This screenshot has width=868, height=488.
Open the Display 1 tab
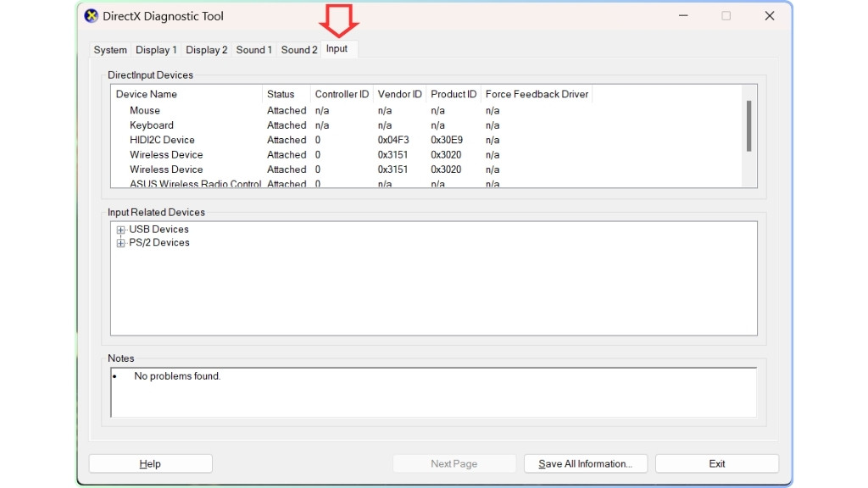pyautogui.click(x=156, y=49)
